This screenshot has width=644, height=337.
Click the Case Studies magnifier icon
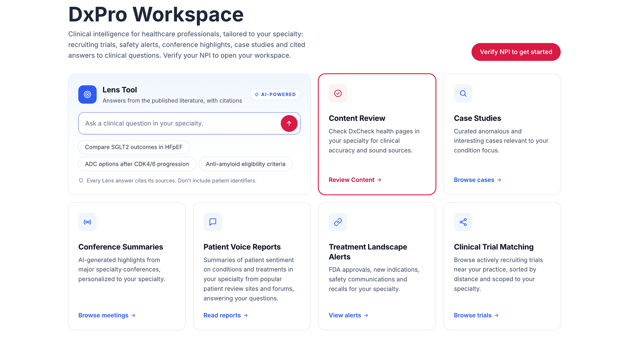463,93
